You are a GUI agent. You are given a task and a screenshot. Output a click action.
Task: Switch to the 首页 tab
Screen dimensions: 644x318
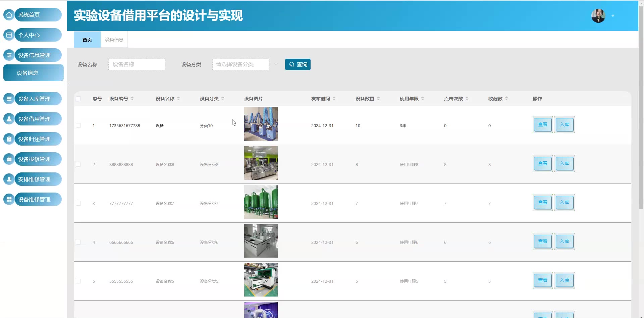pyautogui.click(x=87, y=40)
